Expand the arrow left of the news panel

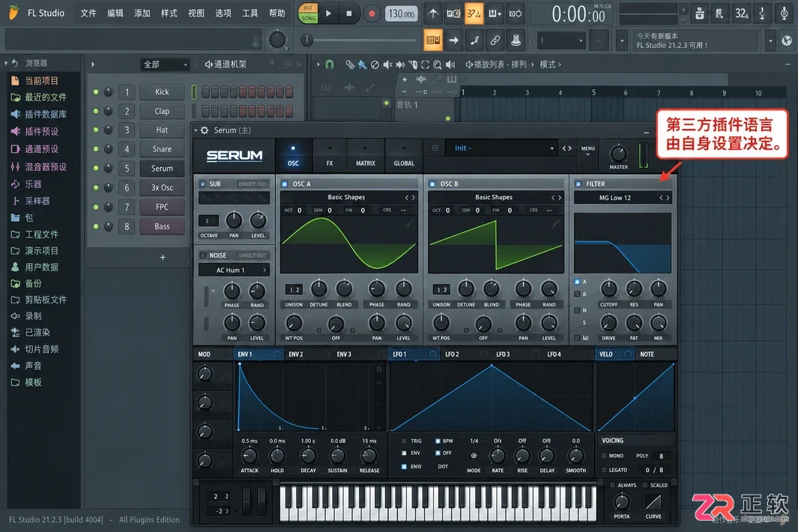coord(621,40)
